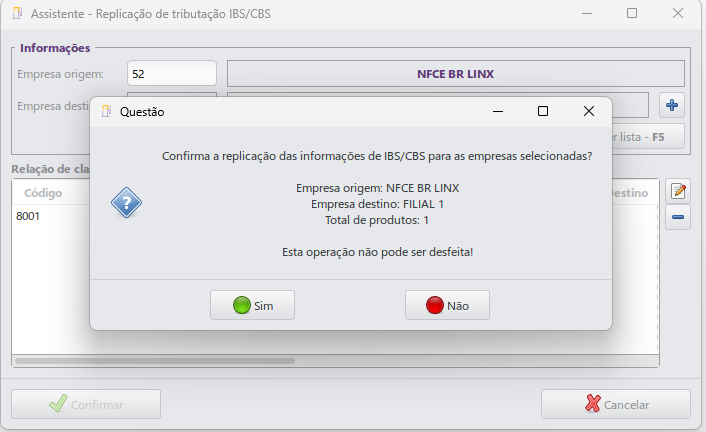The image size is (706, 432).
Task: Click the NFCE BR LINX name field
Action: click(x=455, y=73)
